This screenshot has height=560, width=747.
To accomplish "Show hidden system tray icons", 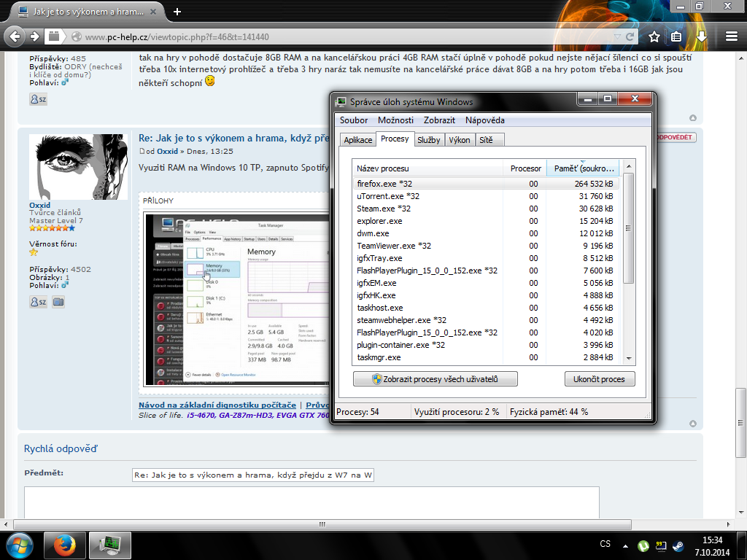I will 625,545.
